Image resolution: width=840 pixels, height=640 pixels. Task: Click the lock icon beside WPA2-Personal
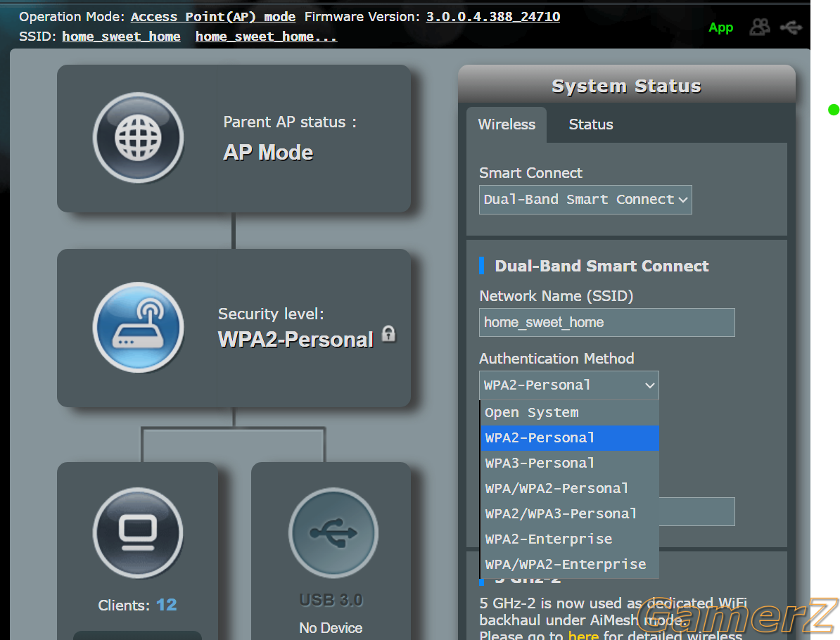click(x=388, y=334)
